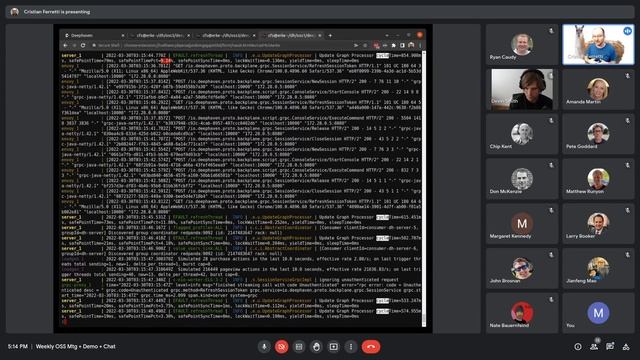640x360 pixels.
Task: Click the 5:14 PM time label
Action: [18, 347]
